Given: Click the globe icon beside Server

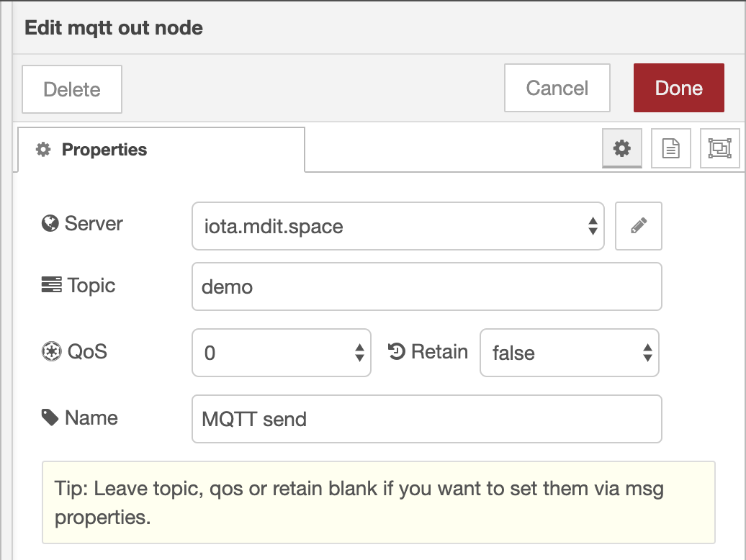Looking at the screenshot, I should 50,223.
